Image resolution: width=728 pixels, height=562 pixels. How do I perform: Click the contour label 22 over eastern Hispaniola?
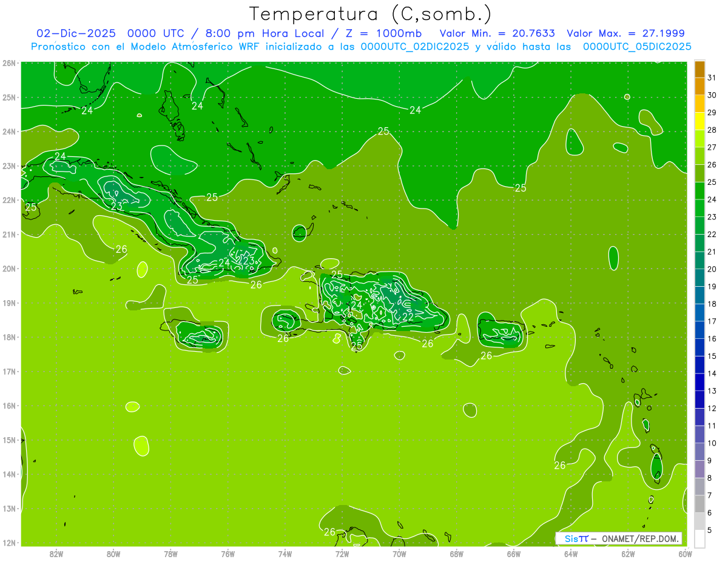click(x=408, y=316)
